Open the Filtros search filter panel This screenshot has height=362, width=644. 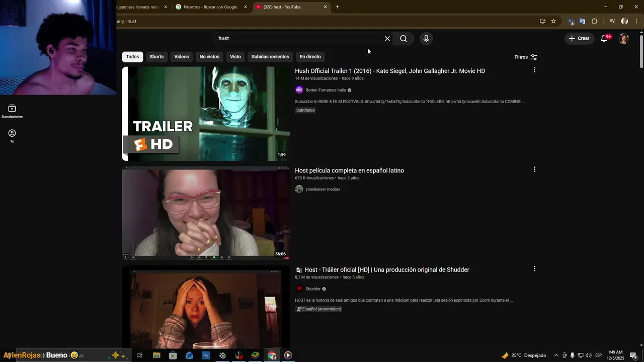pos(526,57)
